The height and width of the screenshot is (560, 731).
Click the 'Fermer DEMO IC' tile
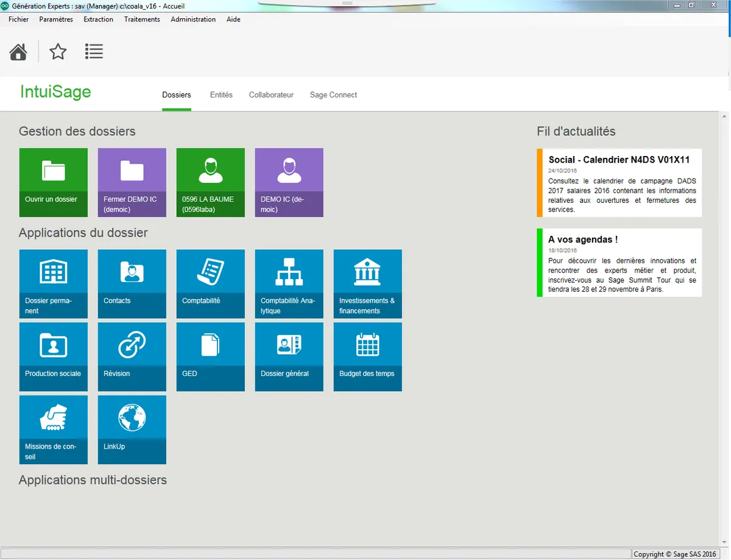coord(132,183)
